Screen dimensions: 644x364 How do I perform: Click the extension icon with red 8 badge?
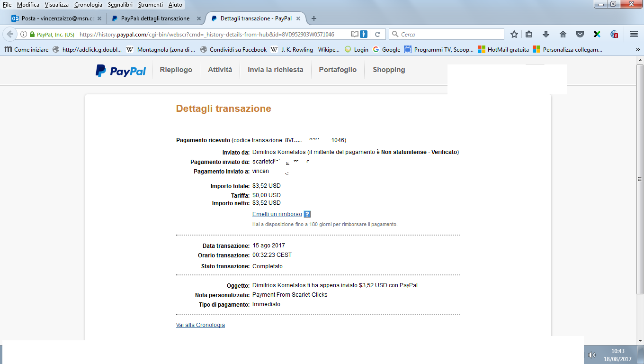(614, 34)
